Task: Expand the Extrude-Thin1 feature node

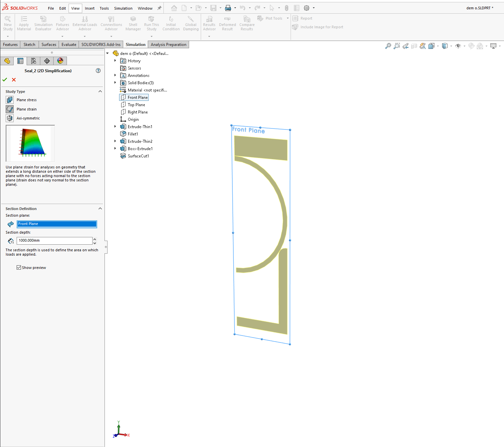Action: point(115,127)
